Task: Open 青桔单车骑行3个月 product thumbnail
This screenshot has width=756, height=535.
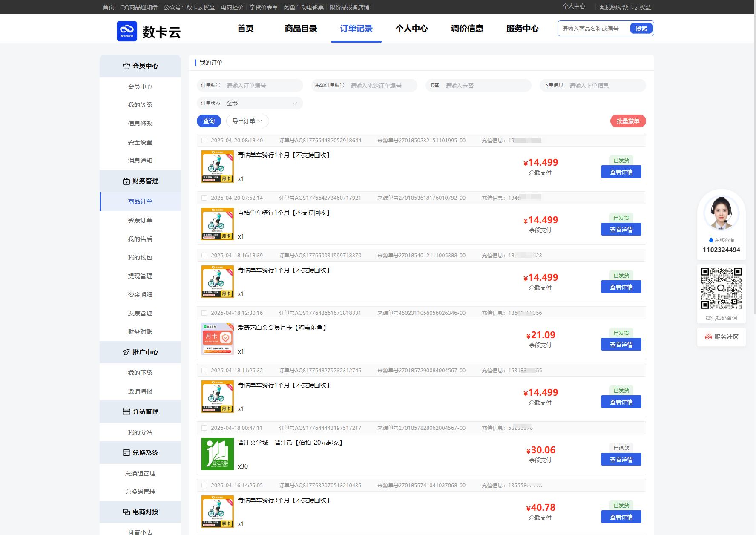Action: 218,512
